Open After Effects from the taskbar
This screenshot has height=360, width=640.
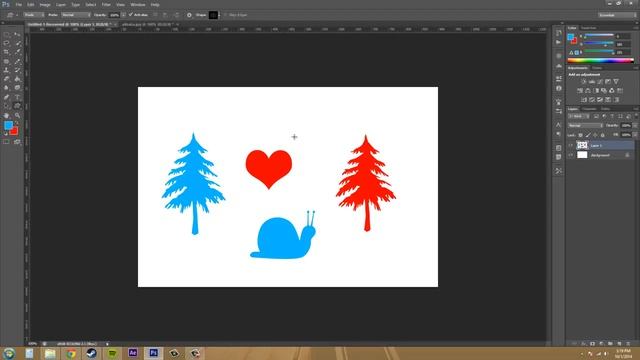pos(133,353)
